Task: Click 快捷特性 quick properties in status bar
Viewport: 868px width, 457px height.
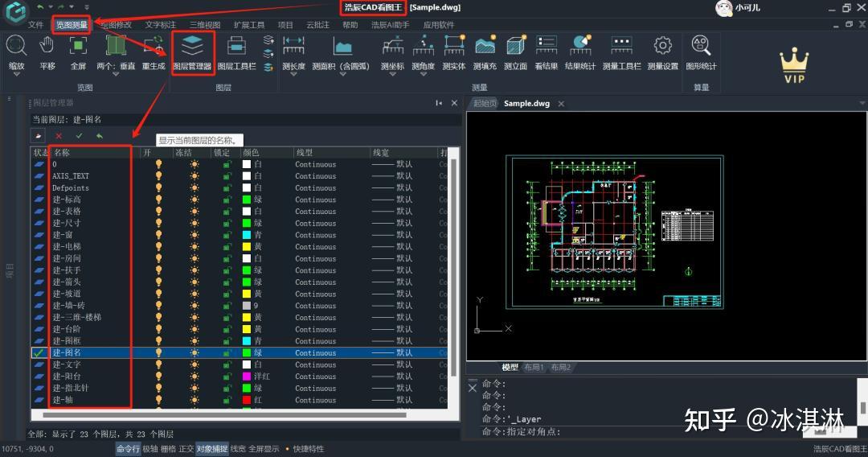Action: coord(309,449)
